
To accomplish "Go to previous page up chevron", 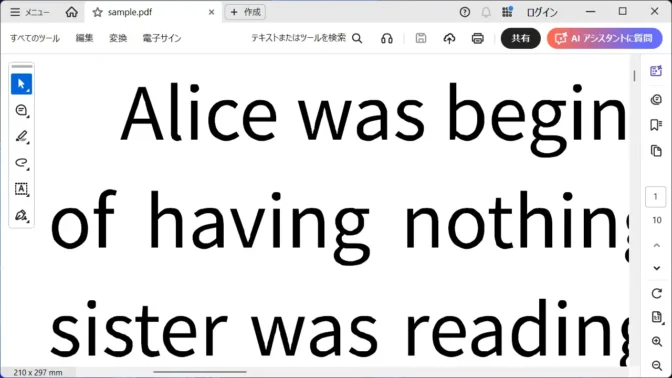I will [656, 246].
